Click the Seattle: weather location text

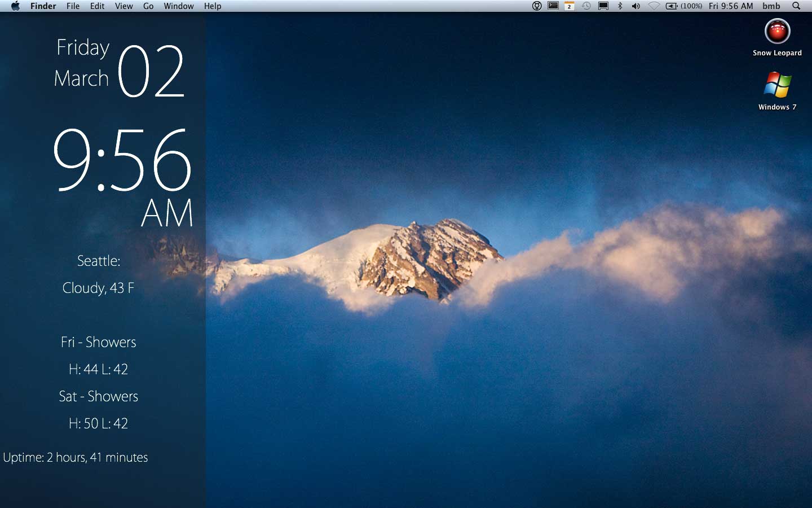point(99,261)
